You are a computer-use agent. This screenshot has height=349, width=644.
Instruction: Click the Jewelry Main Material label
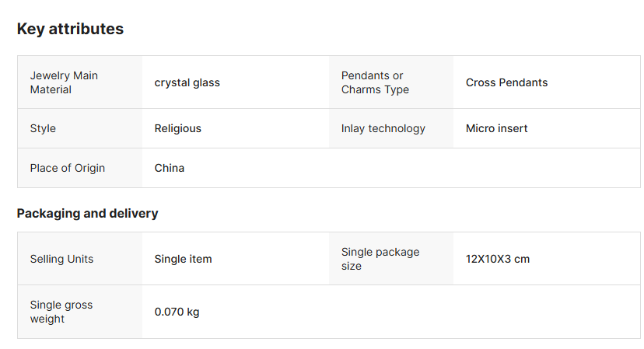[64, 82]
